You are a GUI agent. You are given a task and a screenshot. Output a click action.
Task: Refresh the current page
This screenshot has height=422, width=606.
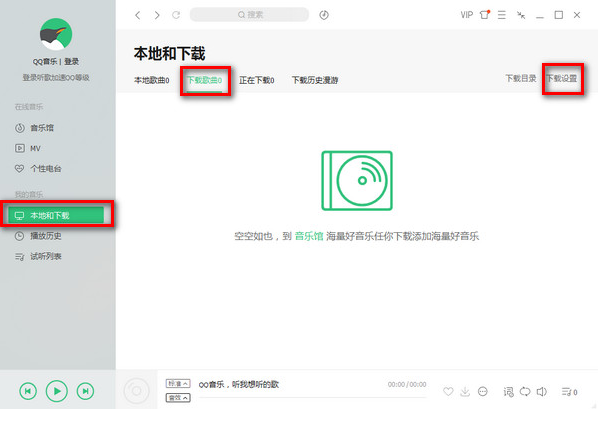pyautogui.click(x=176, y=15)
